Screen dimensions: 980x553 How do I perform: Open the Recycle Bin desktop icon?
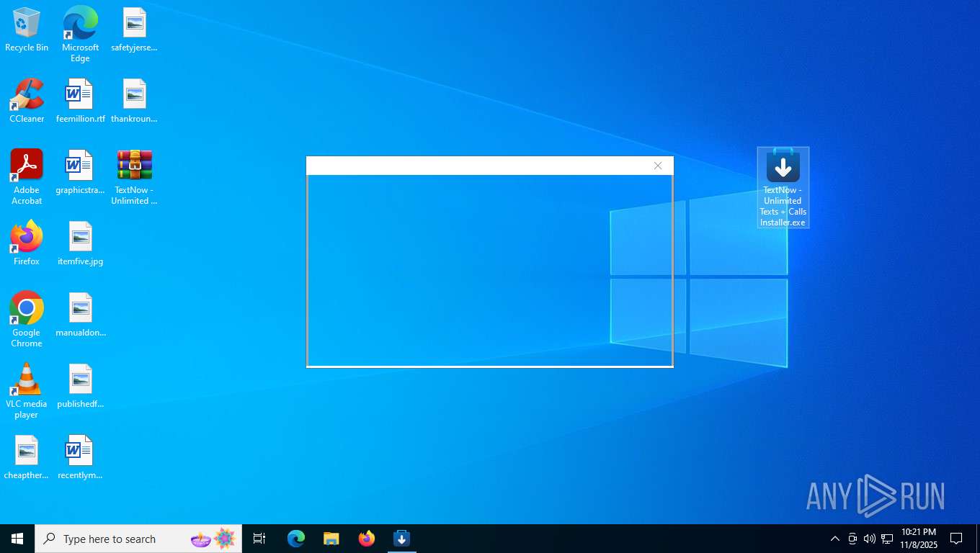tap(27, 30)
